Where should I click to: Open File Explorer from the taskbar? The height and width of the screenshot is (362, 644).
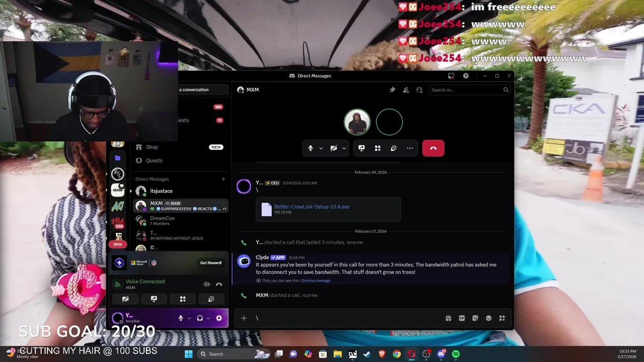point(338,354)
